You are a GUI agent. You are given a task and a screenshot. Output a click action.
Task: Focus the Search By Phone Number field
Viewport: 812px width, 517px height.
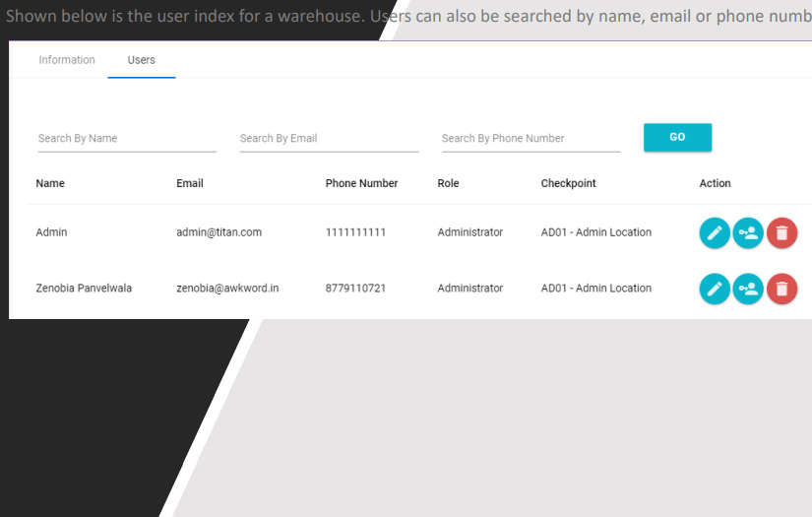pos(531,139)
